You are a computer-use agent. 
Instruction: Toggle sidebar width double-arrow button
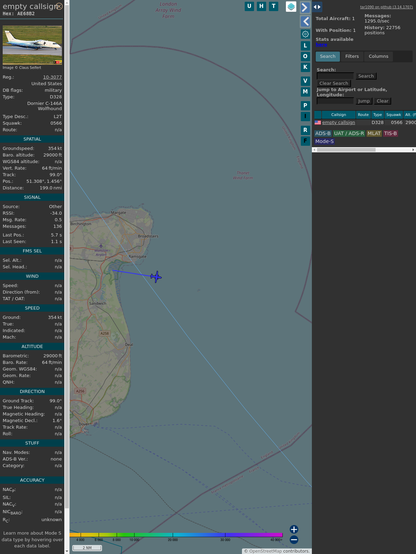click(317, 7)
